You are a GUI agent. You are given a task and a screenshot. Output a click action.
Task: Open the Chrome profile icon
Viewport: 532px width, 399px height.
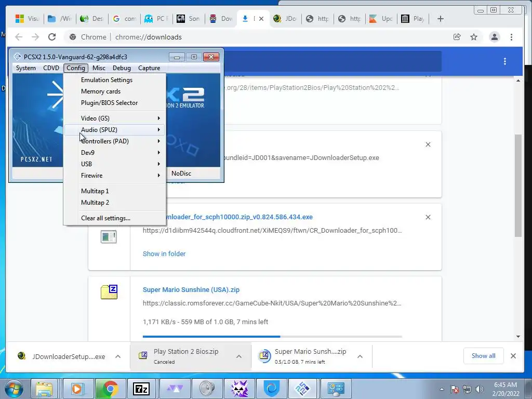[495, 37]
